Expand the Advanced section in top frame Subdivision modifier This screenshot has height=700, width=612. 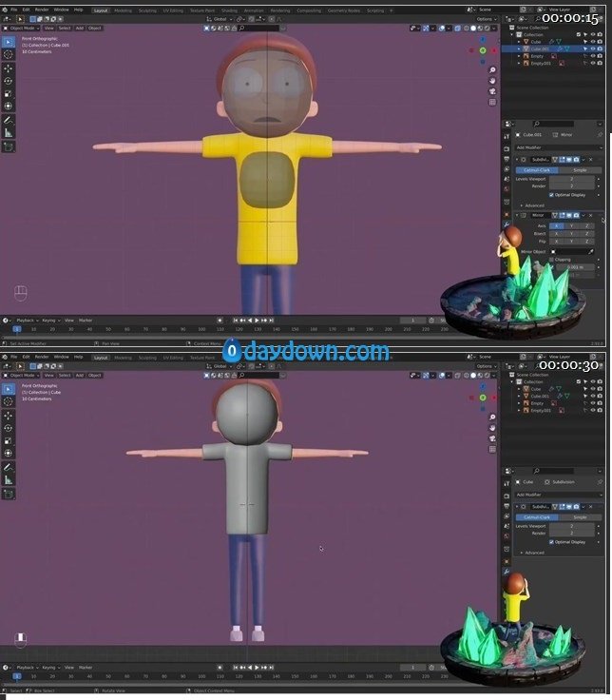point(534,205)
